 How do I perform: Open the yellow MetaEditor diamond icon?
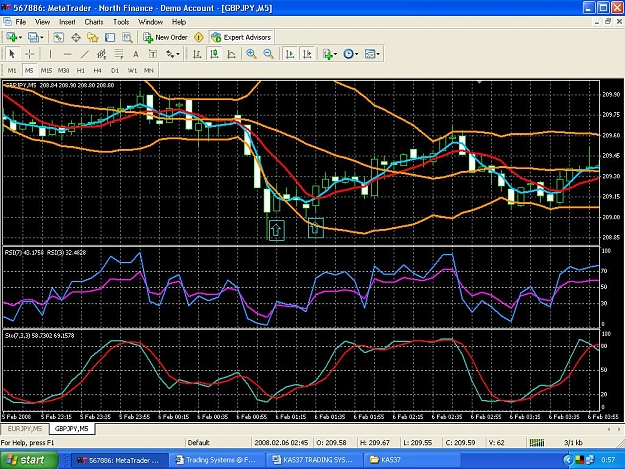pyautogui.click(x=199, y=37)
